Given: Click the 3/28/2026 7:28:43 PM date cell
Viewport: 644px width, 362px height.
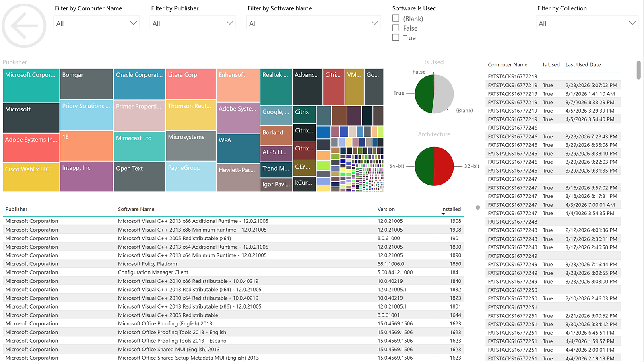Looking at the screenshot, I should click(591, 137).
